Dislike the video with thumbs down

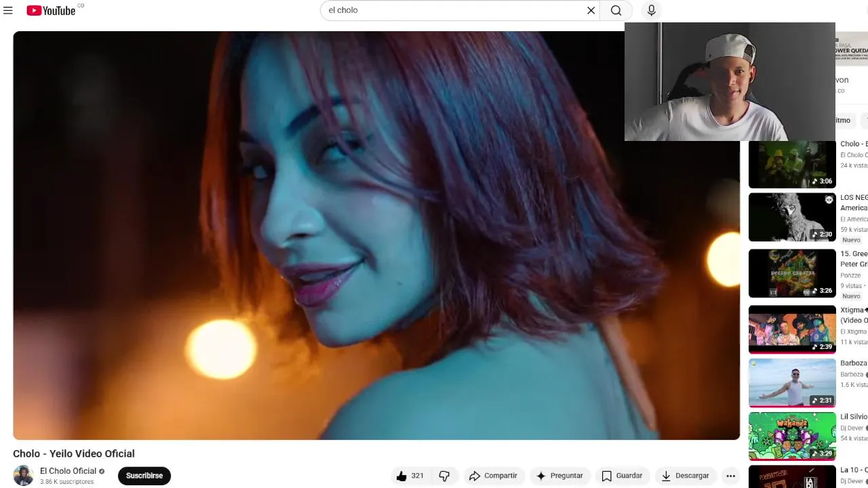pyautogui.click(x=444, y=476)
